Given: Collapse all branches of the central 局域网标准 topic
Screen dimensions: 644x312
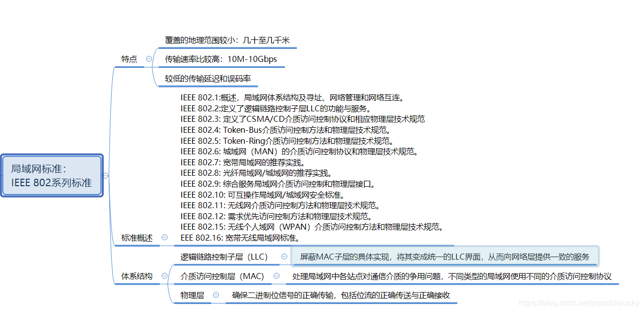Looking at the screenshot, I should pyautogui.click(x=106, y=176).
